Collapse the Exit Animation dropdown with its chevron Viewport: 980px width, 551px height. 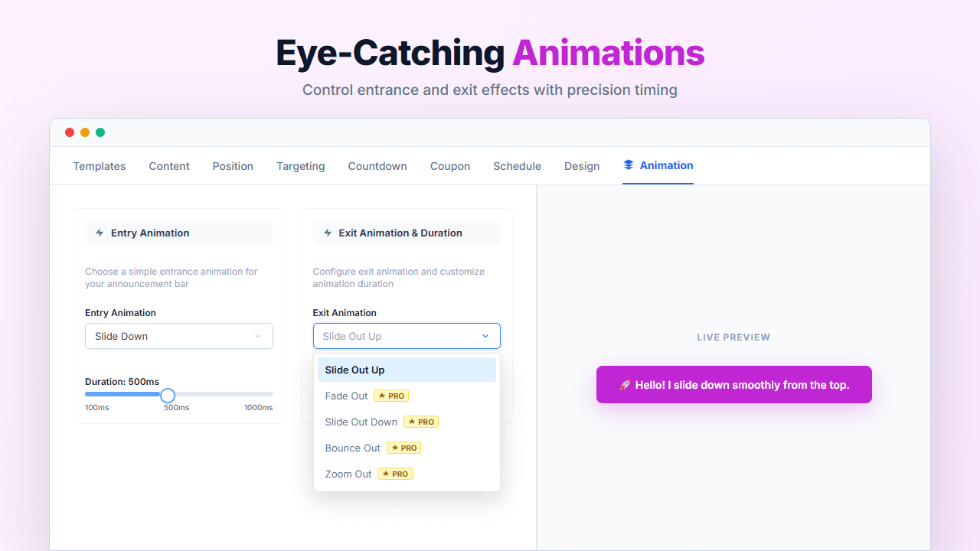(485, 335)
